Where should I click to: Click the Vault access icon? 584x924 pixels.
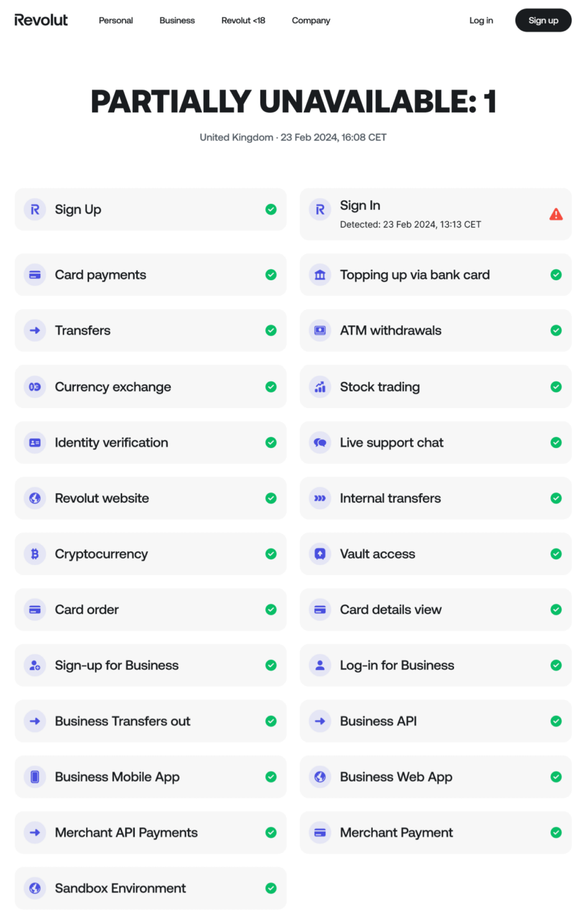319,553
